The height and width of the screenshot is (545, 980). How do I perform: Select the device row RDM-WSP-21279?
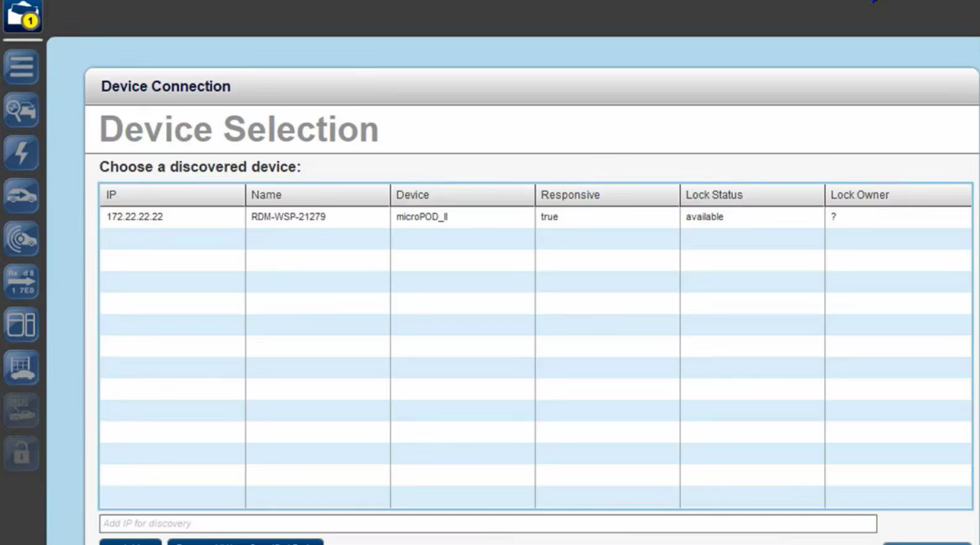pyautogui.click(x=289, y=217)
